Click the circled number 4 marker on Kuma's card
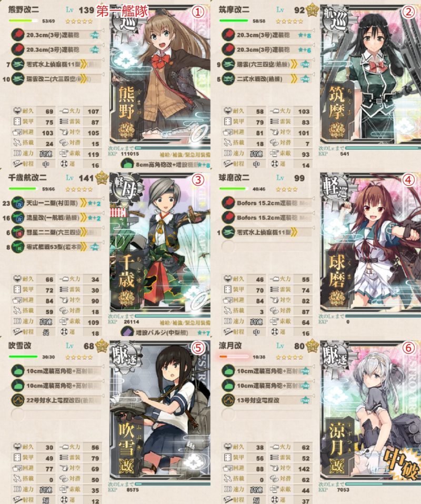This screenshot has height=504, width=421. [x=408, y=180]
